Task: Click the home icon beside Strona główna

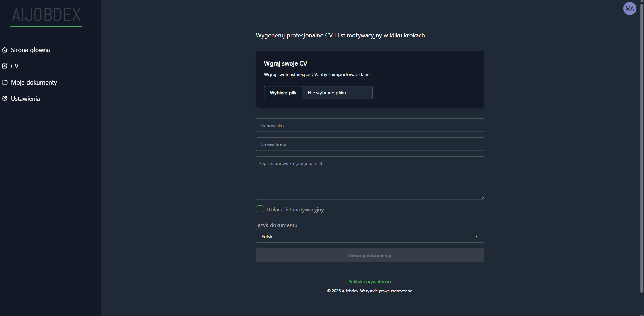Action: tap(5, 50)
